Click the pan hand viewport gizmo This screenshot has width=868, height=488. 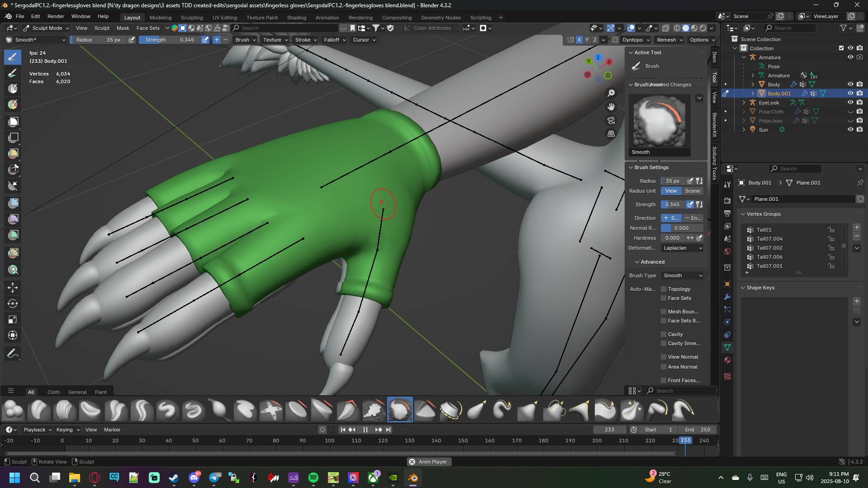(x=611, y=107)
